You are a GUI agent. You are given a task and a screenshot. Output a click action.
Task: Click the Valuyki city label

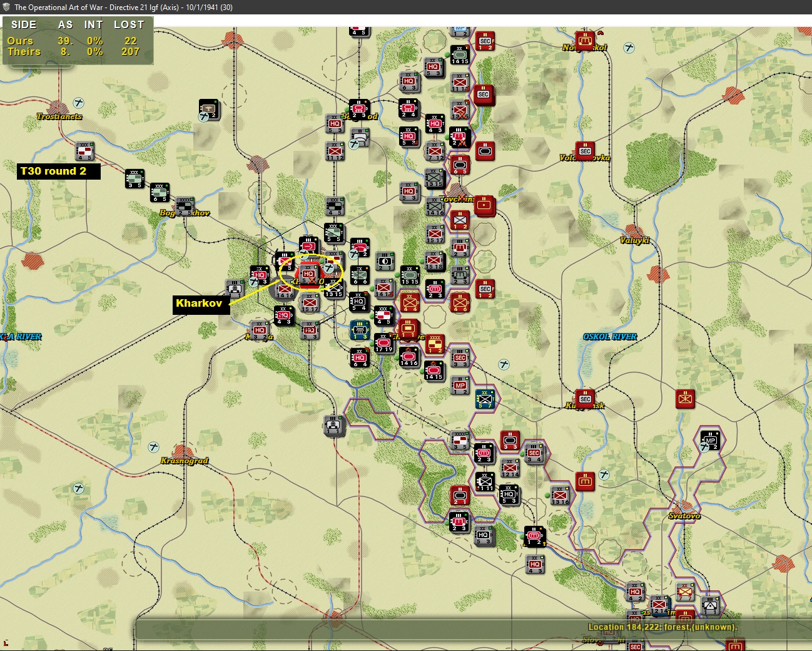[634, 240]
